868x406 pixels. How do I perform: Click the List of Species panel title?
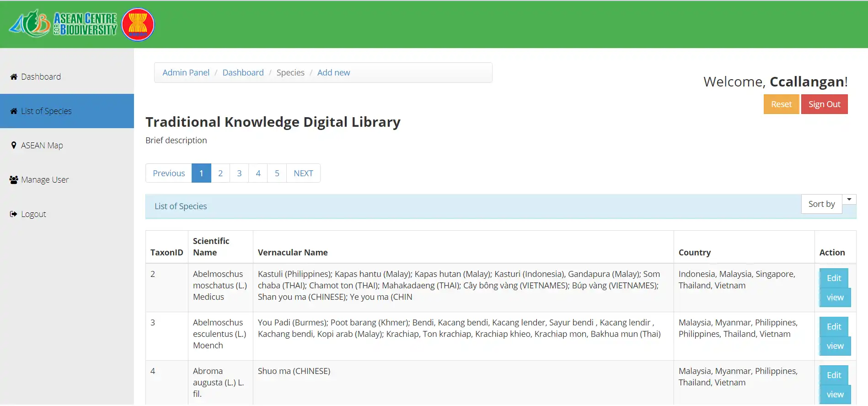point(181,206)
